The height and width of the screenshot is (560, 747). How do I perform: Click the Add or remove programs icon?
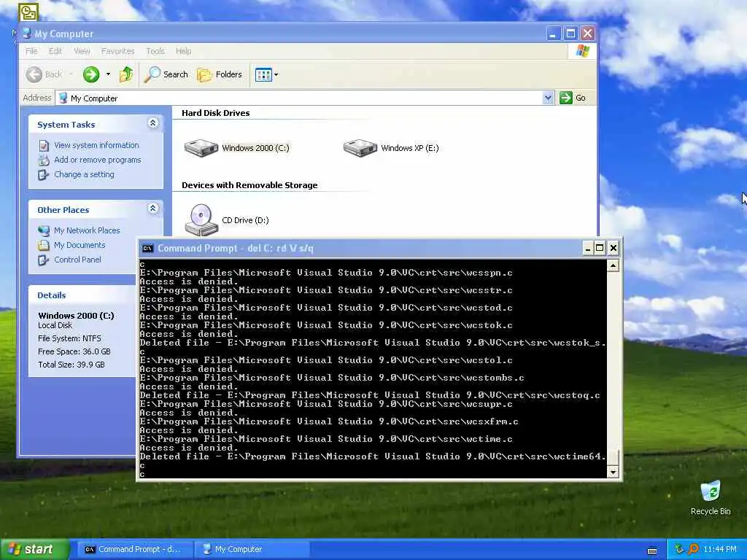coord(44,160)
